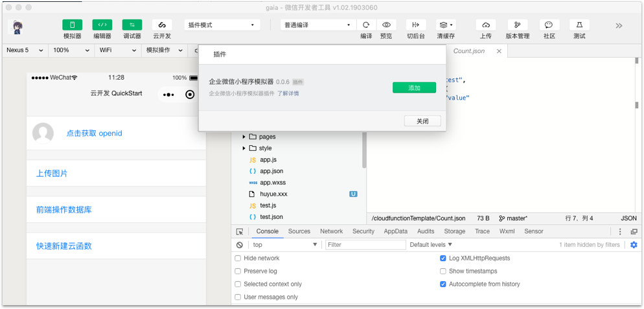Open version management (版本管理)

point(518,25)
